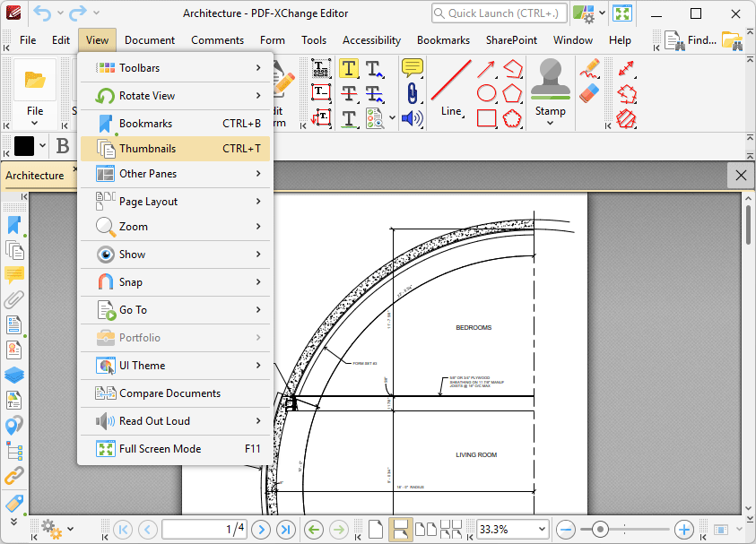The height and width of the screenshot is (544, 756).
Task: Open Thumbnails from the View menu
Action: point(175,149)
